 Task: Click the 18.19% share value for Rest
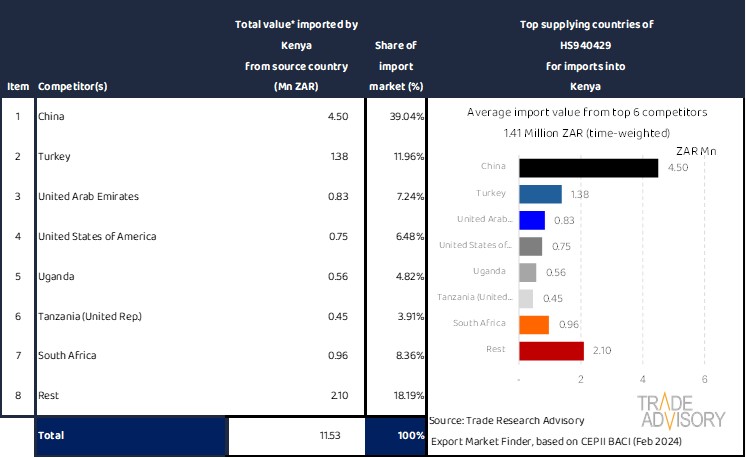(x=407, y=397)
